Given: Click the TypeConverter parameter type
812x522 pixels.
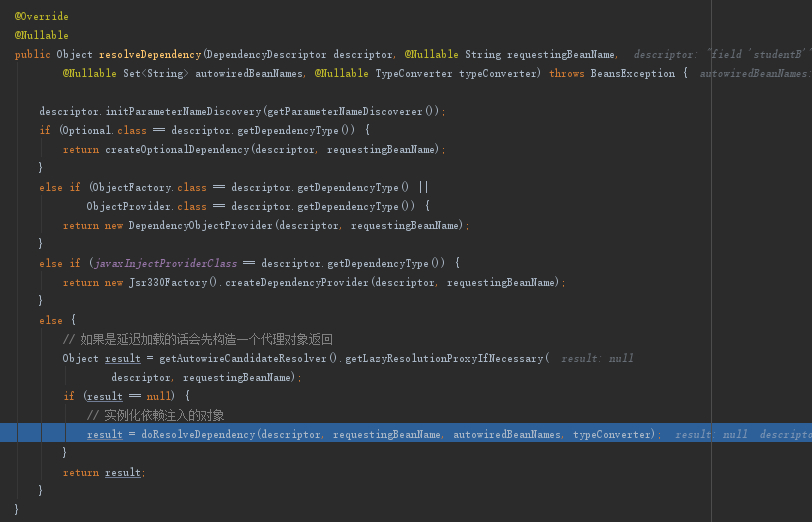Looking at the screenshot, I should (414, 74).
